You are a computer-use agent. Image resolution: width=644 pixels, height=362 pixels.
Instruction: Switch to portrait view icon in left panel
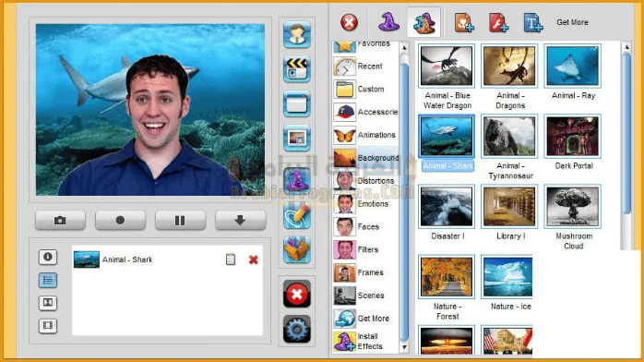48,303
